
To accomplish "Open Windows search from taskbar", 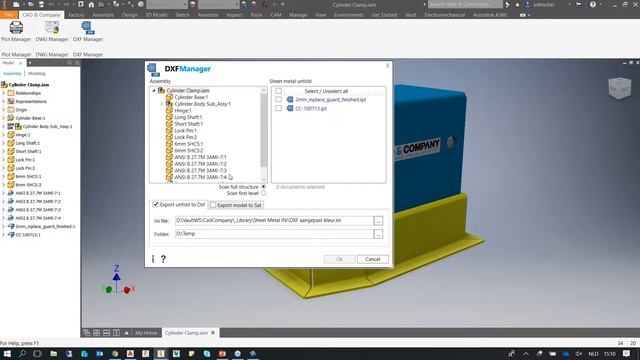I will [22, 353].
